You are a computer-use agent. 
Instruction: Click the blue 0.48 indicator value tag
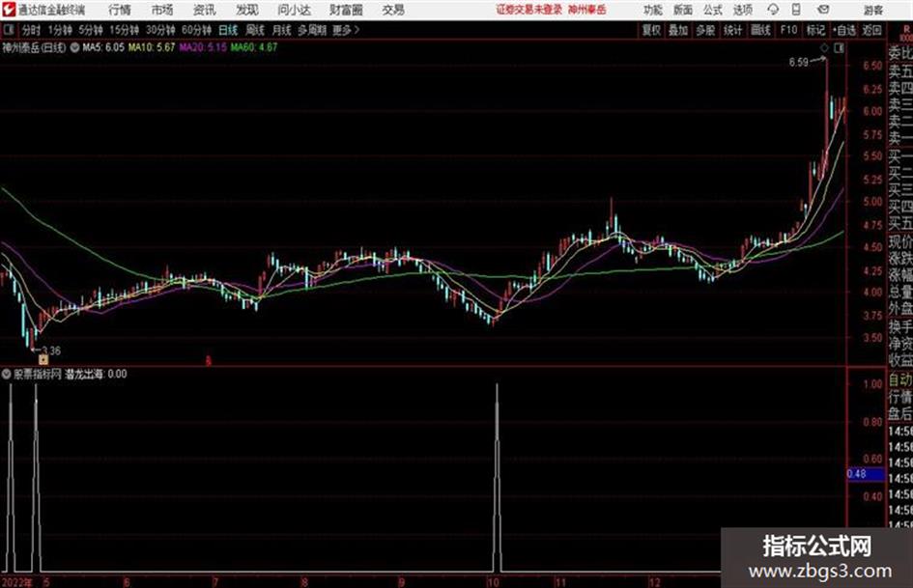pyautogui.click(x=865, y=474)
